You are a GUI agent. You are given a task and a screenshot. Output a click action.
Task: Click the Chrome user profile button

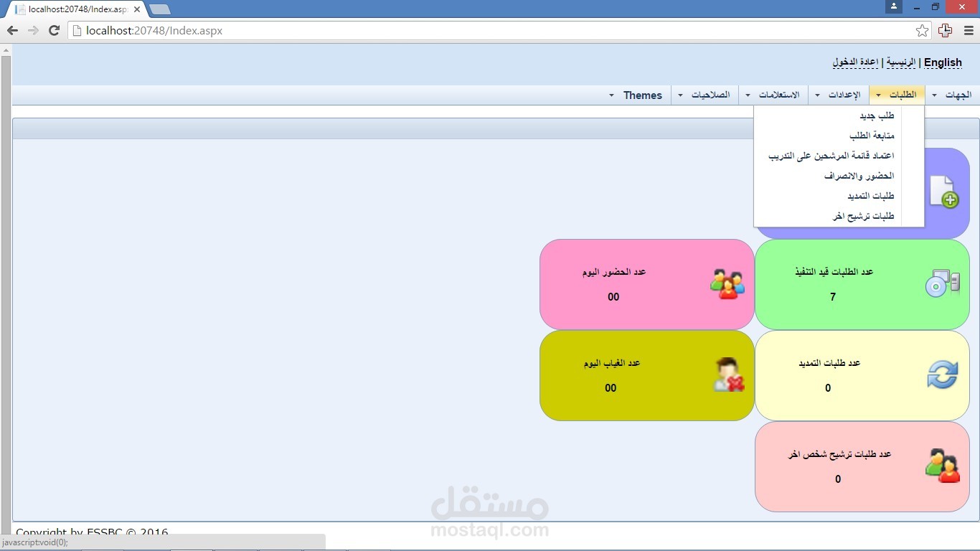893,6
